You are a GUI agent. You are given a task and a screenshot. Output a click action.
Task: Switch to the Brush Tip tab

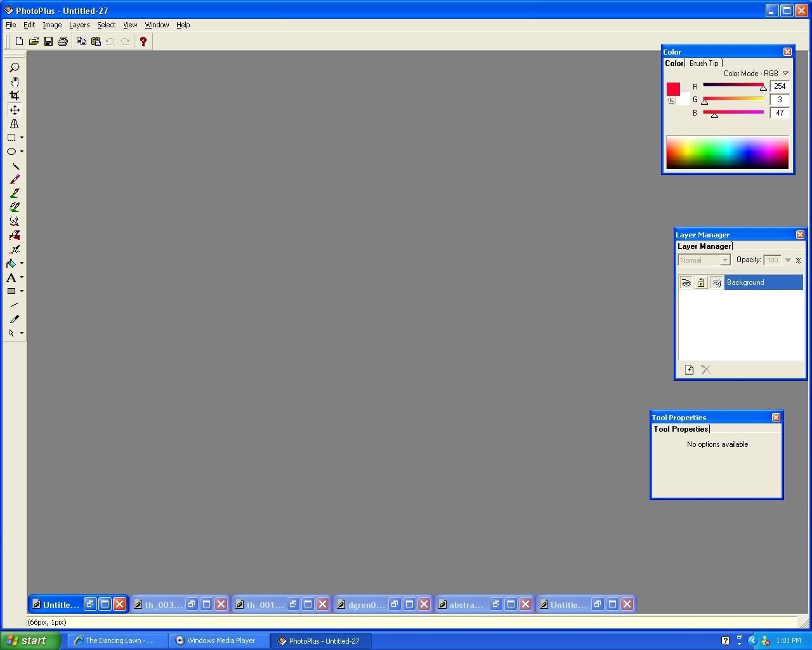704,63
